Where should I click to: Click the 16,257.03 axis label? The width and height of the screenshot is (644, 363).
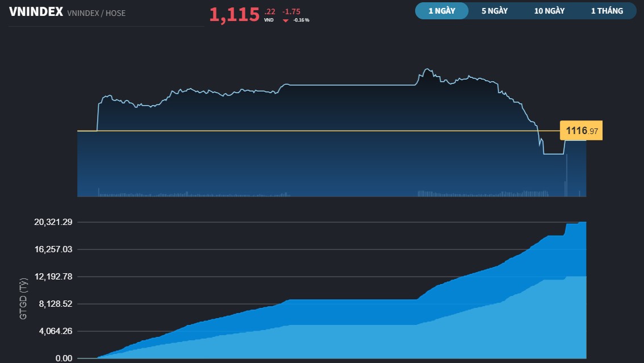53,249
